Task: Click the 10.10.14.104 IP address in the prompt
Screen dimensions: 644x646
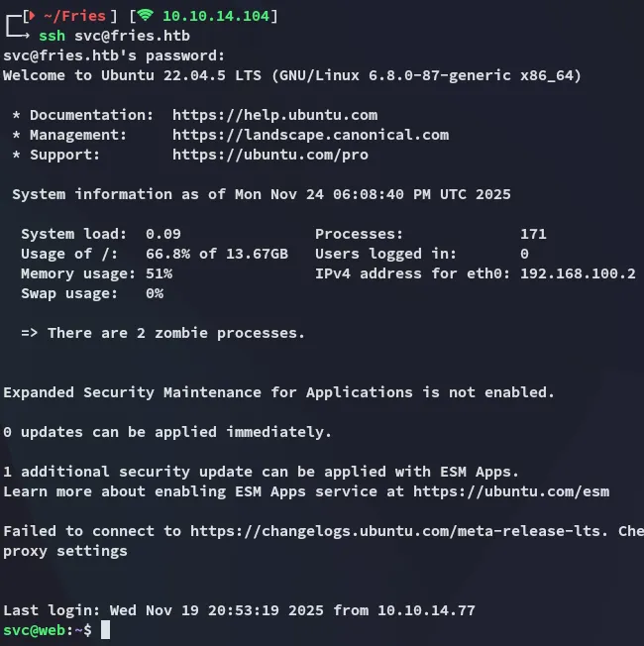Action: coord(216,16)
